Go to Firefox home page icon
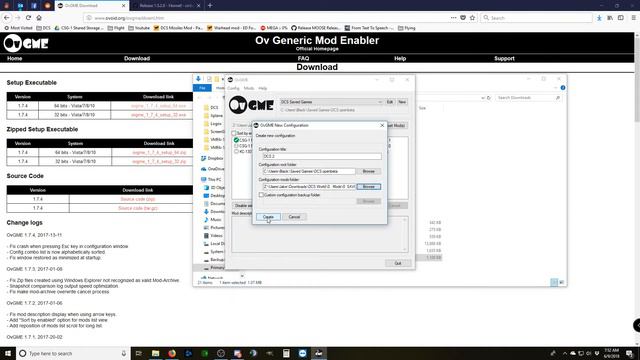Image resolution: width=640 pixels, height=360 pixels. click(x=39, y=18)
